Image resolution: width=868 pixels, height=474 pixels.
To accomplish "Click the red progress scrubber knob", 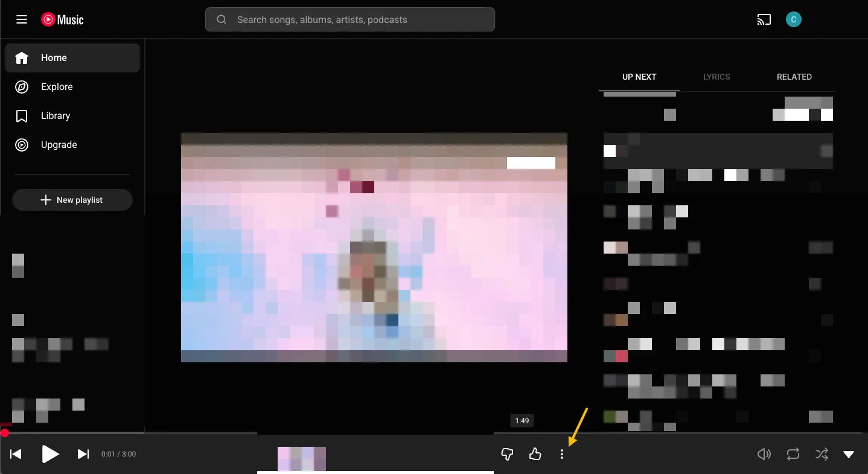I will click(x=5, y=433).
